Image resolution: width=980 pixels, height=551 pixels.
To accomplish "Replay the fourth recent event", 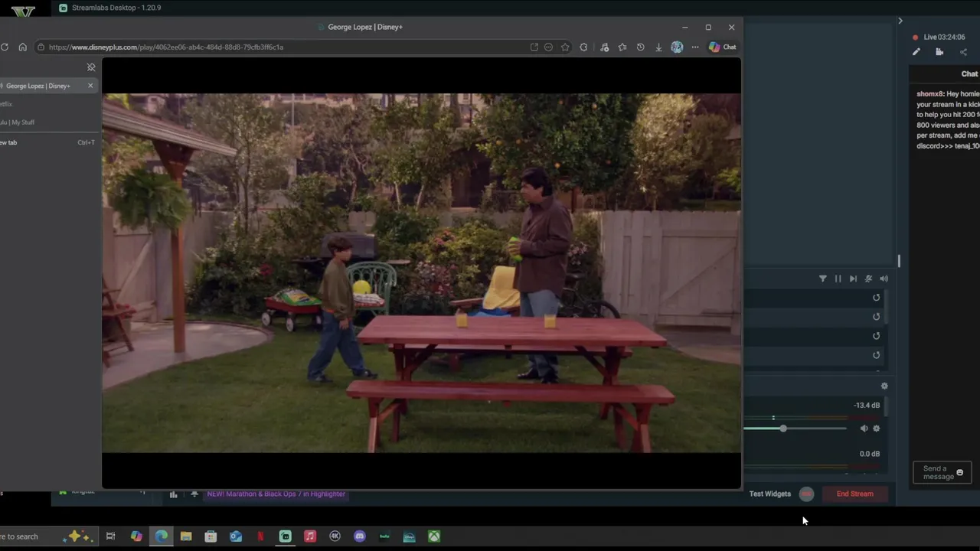I will coord(877,355).
